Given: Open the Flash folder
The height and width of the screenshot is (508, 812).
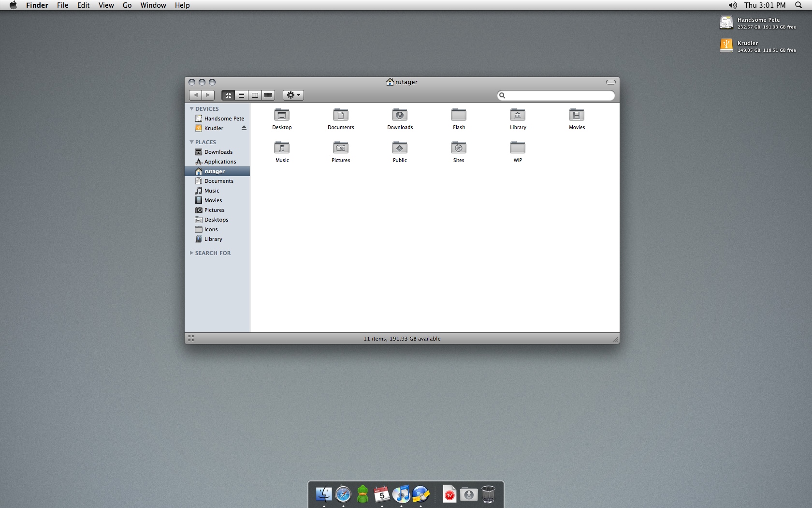Looking at the screenshot, I should tap(459, 115).
